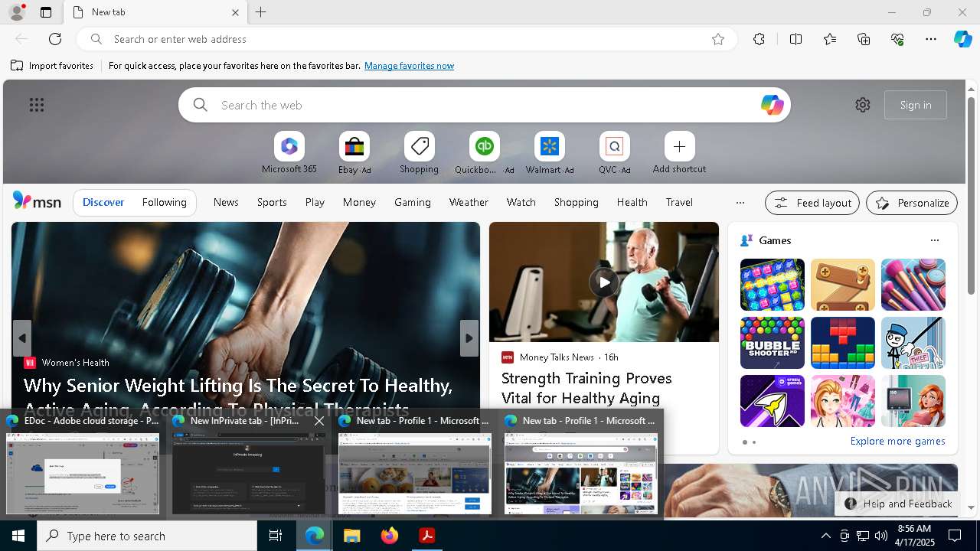Show next carousel story

click(469, 338)
